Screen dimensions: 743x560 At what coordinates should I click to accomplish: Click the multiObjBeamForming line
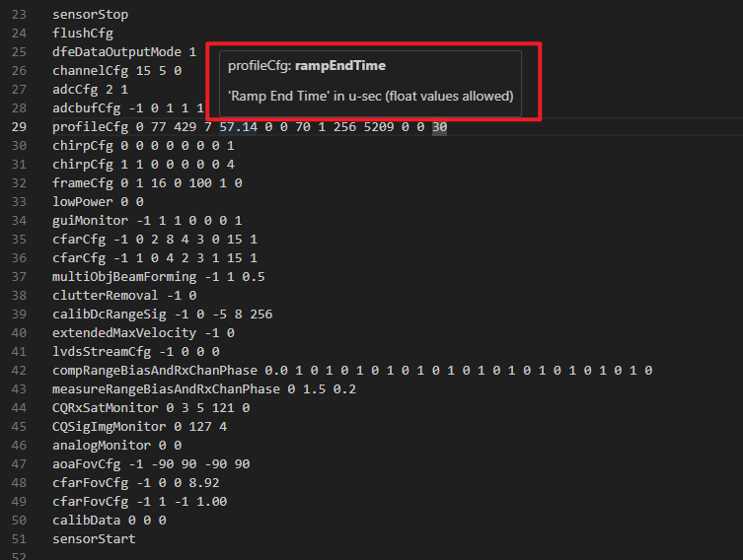pos(158,277)
